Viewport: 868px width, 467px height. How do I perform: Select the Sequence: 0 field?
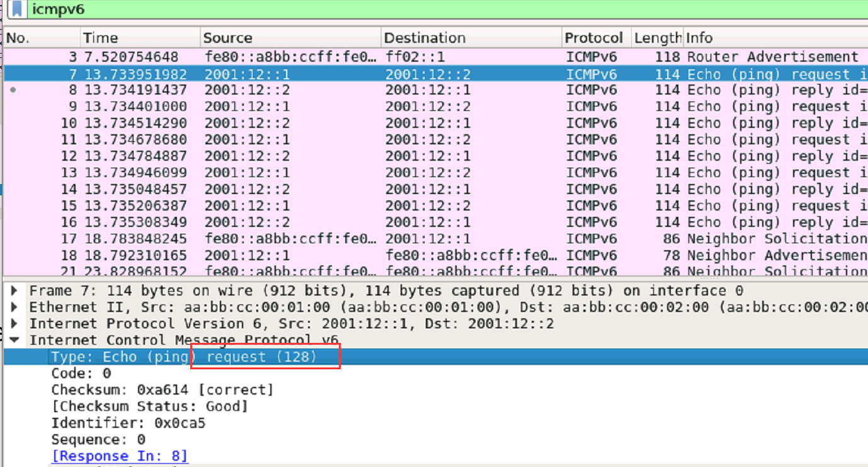(x=98, y=439)
